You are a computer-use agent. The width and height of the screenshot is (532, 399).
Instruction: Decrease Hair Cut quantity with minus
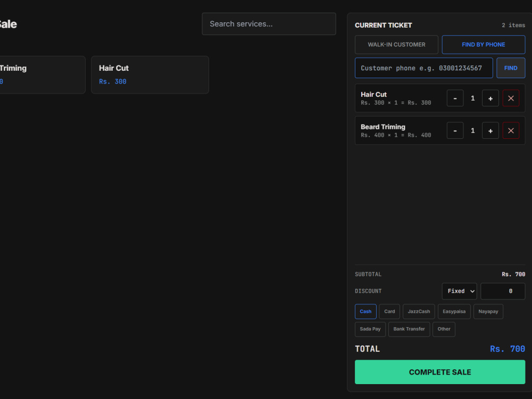[x=455, y=98]
